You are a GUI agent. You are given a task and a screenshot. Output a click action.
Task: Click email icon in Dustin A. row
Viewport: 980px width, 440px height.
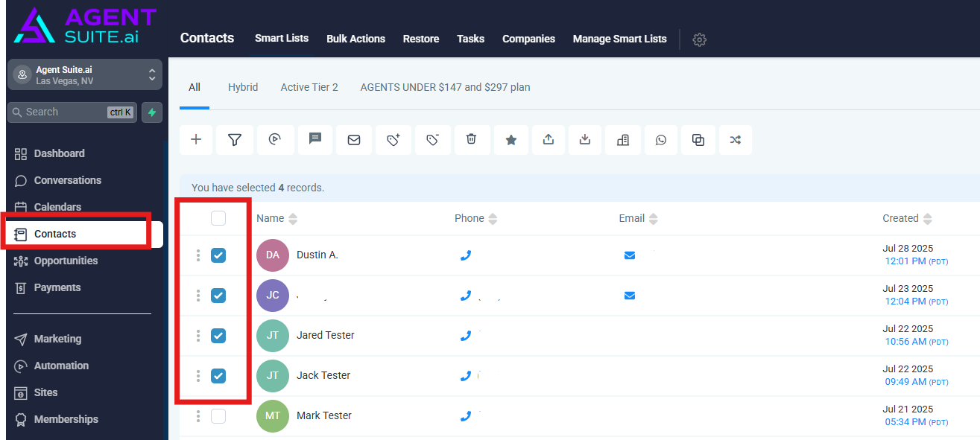tap(630, 255)
